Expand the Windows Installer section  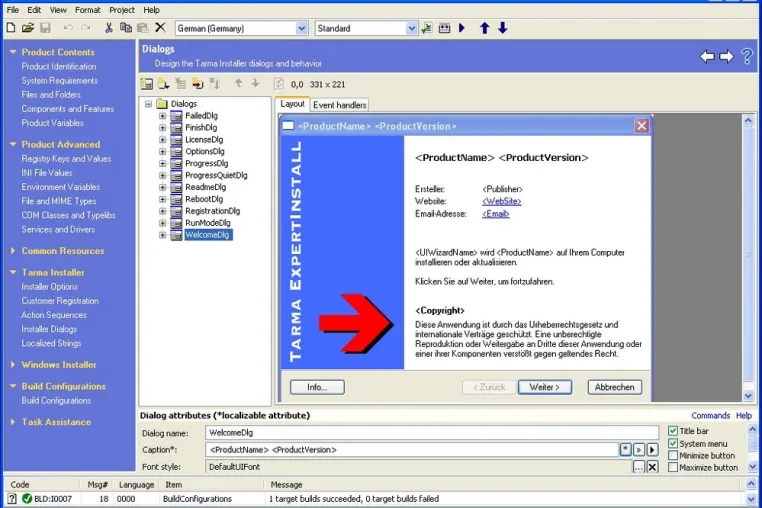pyautogui.click(x=13, y=365)
